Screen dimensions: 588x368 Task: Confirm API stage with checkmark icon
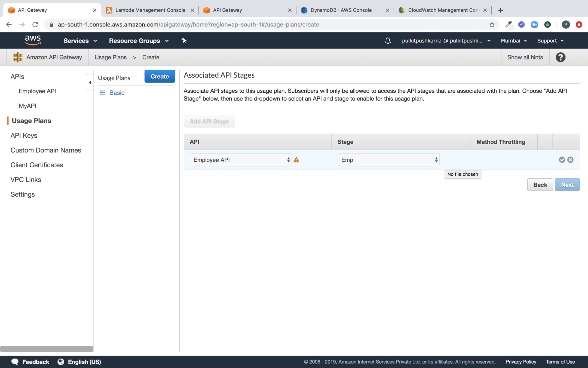(x=562, y=160)
